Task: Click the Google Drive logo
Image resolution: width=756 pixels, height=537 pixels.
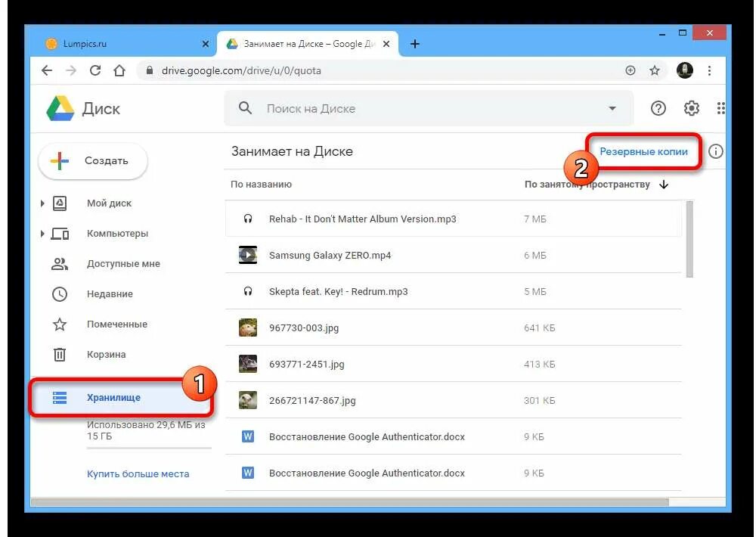Action: point(60,108)
